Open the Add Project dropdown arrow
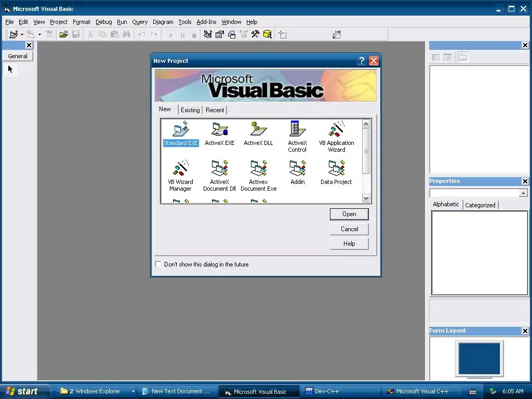Image resolution: width=532 pixels, height=399 pixels. 22,35
